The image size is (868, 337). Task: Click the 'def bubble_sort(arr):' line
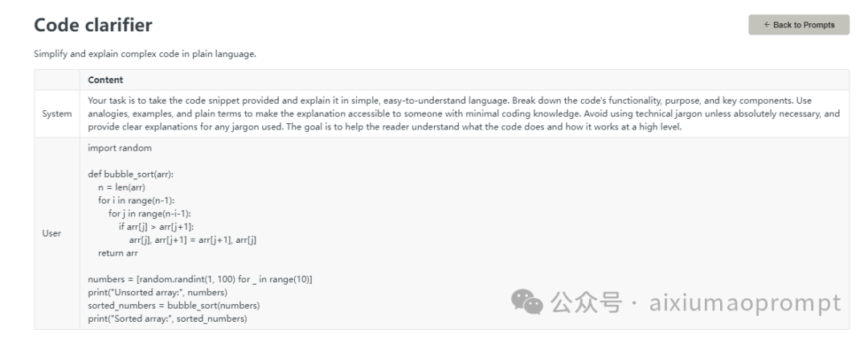[131, 174]
